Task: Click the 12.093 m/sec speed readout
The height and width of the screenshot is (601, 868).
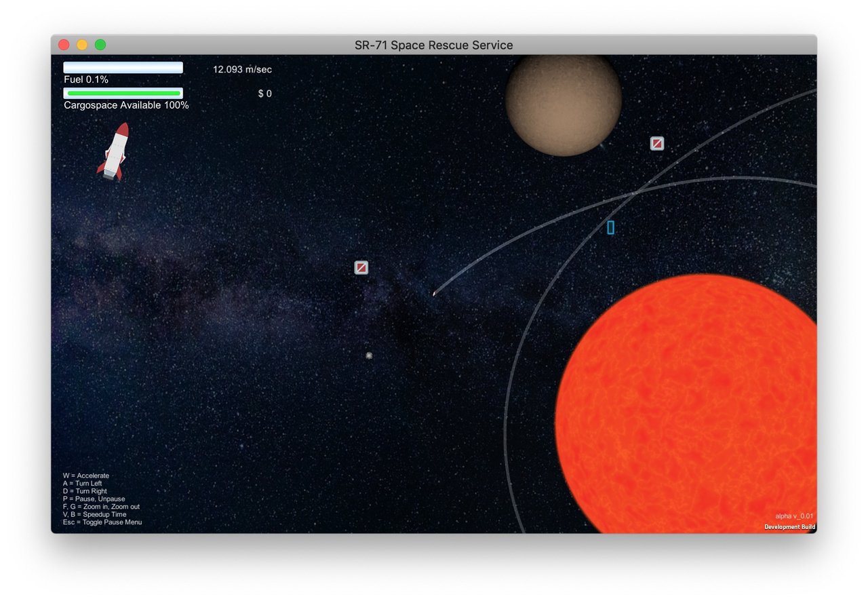Action: point(242,69)
